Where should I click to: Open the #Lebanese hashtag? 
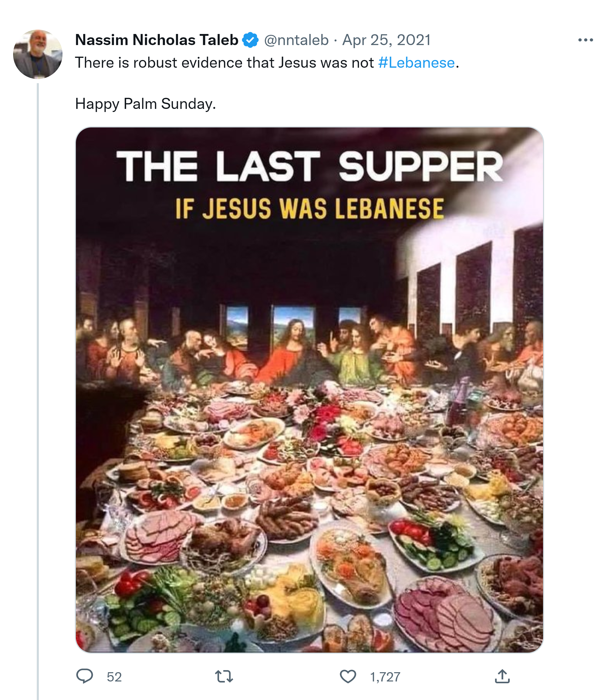point(416,63)
